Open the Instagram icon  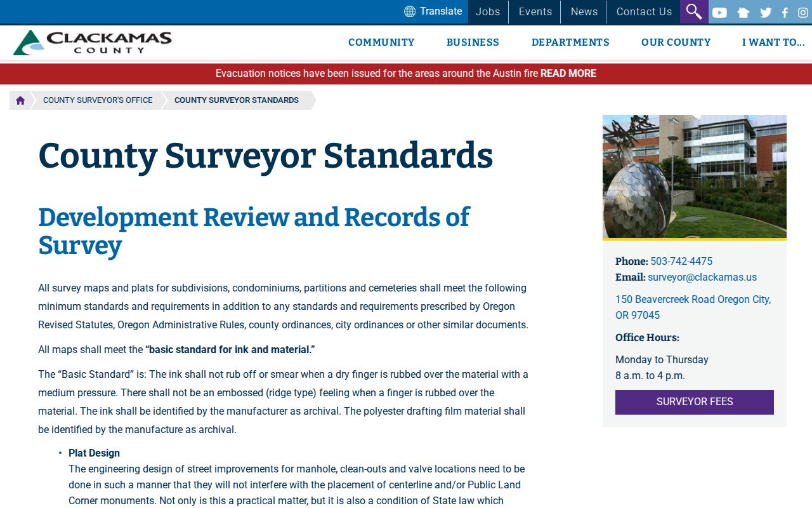click(x=803, y=12)
